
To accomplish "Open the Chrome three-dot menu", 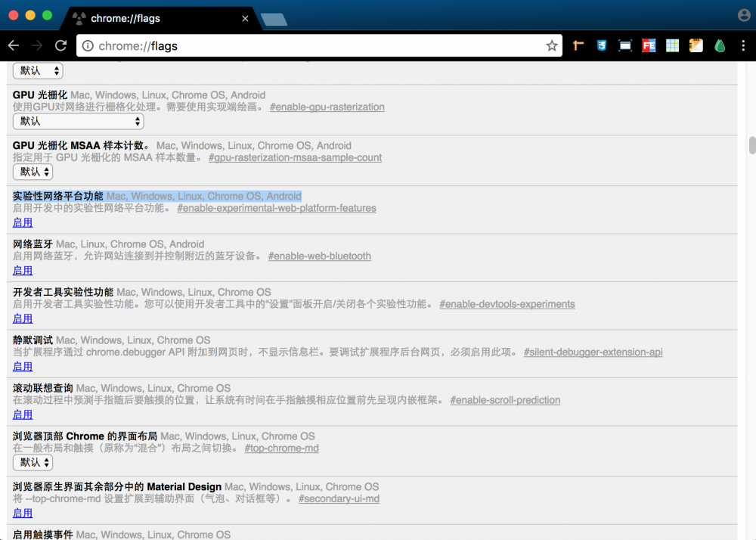I will click(743, 46).
